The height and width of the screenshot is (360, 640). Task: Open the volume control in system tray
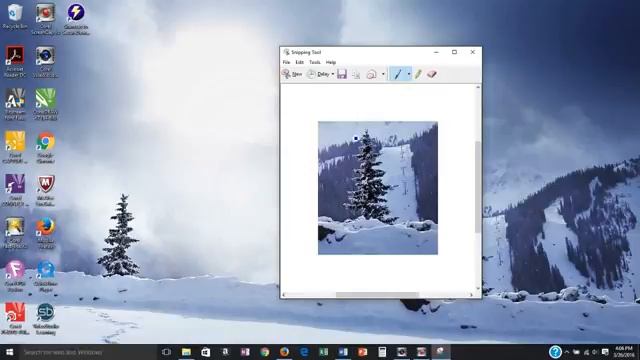pos(595,352)
